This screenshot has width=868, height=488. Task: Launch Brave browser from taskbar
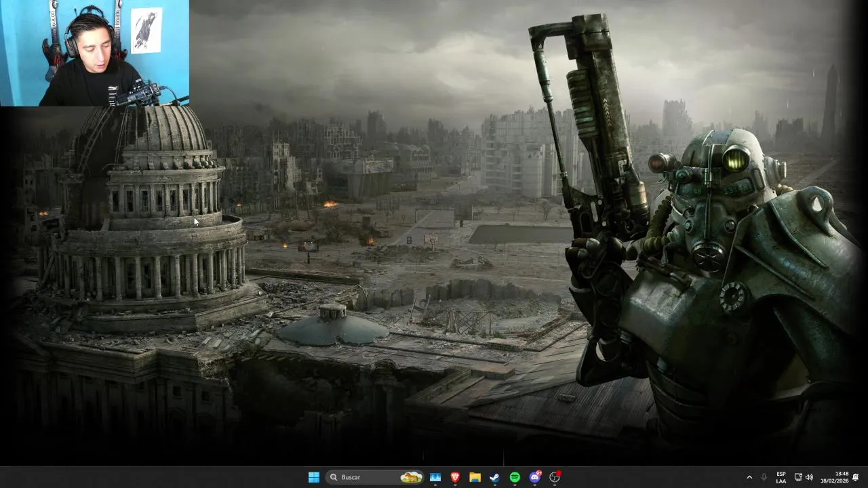[455, 477]
